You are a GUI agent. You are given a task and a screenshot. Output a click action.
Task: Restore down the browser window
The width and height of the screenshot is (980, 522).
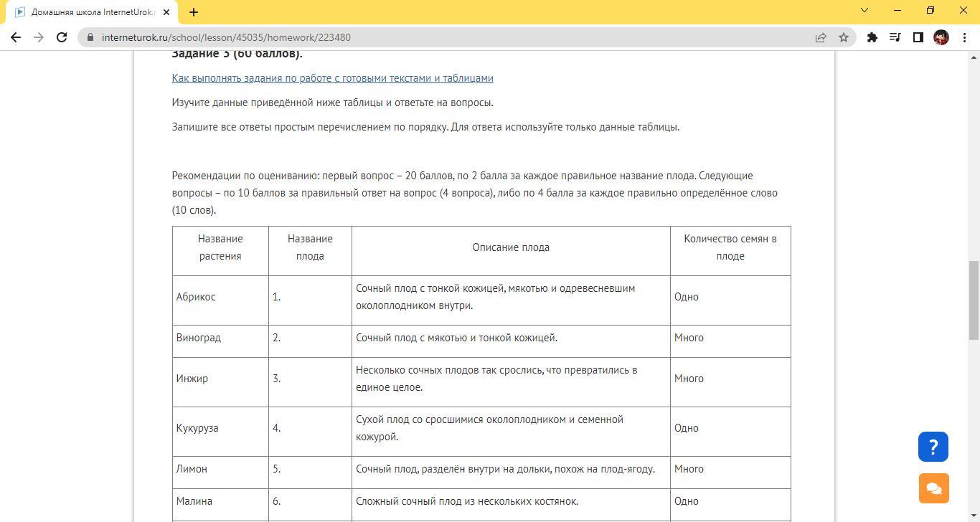point(930,10)
